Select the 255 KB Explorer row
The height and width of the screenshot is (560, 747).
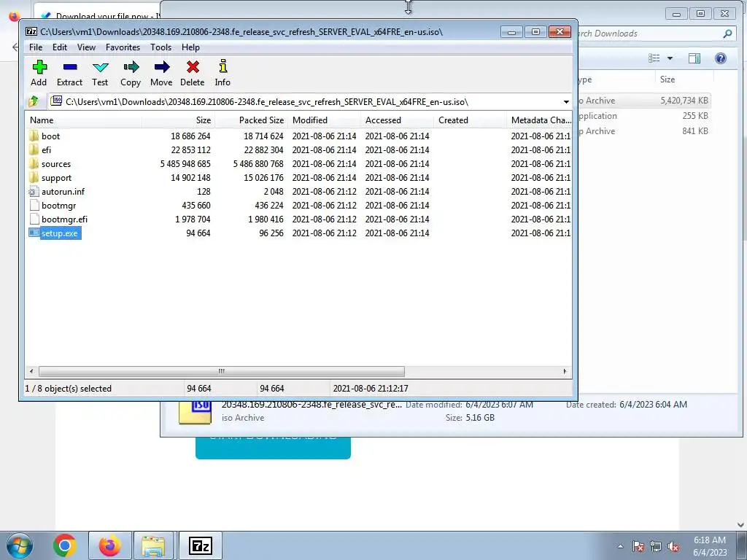[644, 116]
